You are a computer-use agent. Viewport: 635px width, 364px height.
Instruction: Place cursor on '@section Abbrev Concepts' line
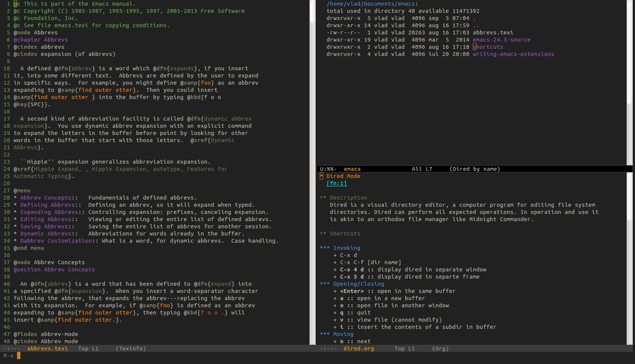coord(54,270)
